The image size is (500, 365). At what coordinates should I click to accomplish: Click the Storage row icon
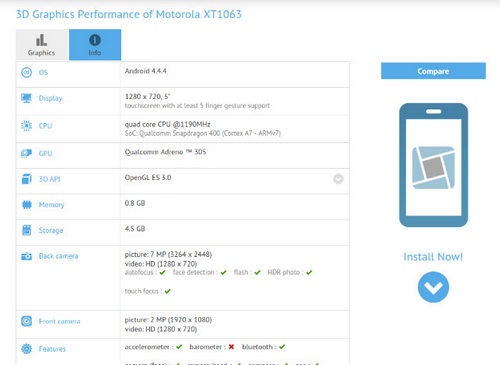coord(26,230)
